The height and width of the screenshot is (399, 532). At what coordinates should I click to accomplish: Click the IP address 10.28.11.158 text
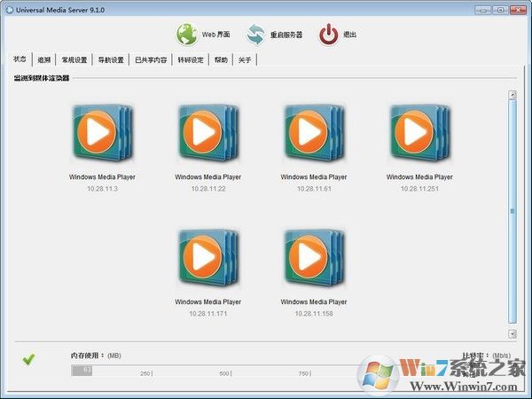point(314,314)
